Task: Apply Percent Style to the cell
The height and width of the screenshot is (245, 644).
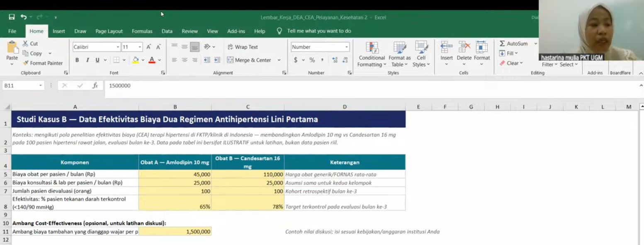Action: point(312,60)
